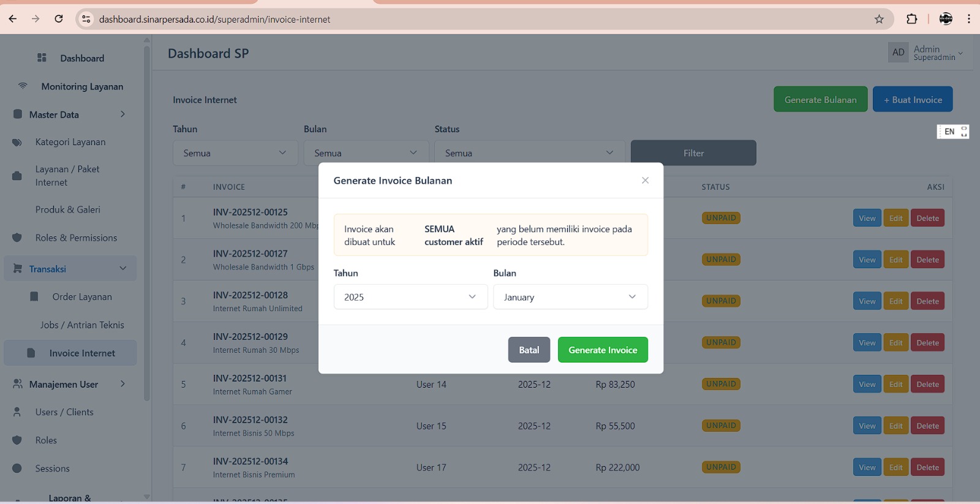Viewport: 980px width, 504px height.
Task: Open the Invoice Internet menu item
Action: [x=81, y=353]
